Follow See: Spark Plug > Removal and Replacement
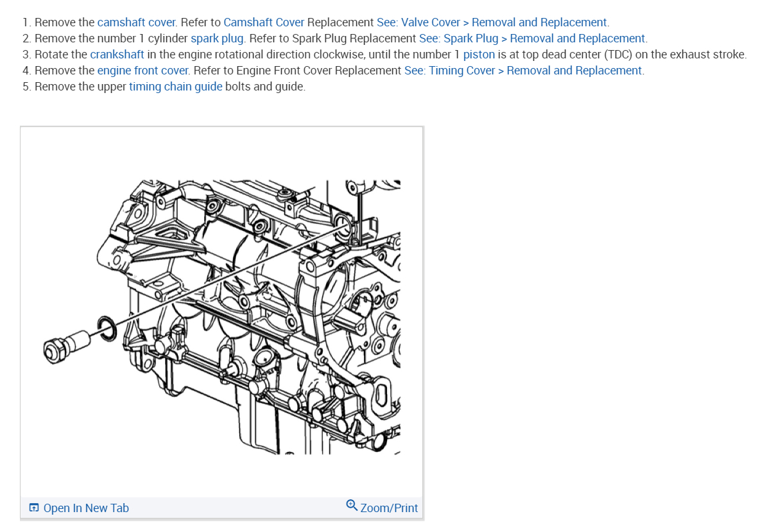This screenshot has width=769, height=532. tap(532, 39)
